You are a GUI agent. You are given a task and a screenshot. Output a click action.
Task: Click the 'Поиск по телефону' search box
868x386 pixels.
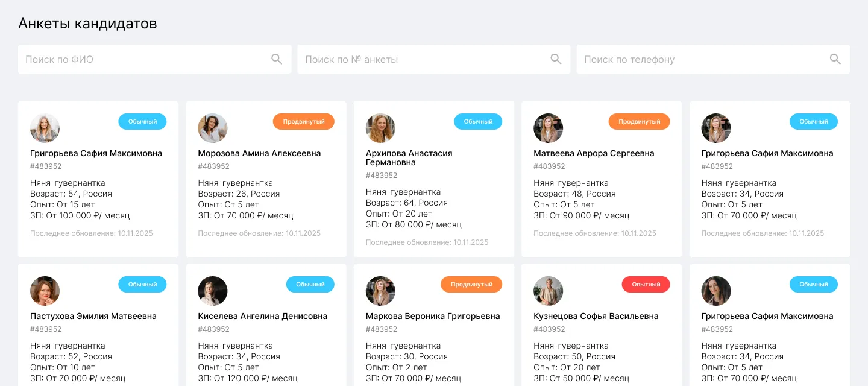click(x=693, y=59)
